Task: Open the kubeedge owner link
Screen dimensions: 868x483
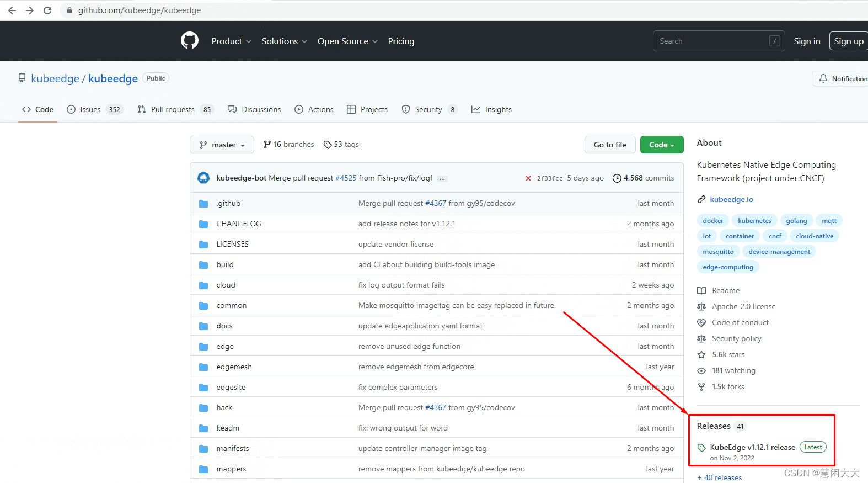Action: click(x=55, y=78)
